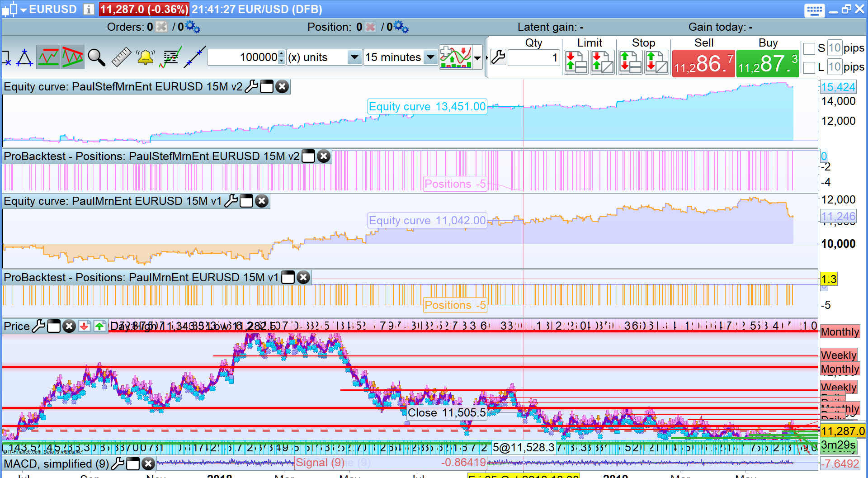Open the instrument info icon beside EURUSD
Screen dimensions: 868x478
click(89, 9)
